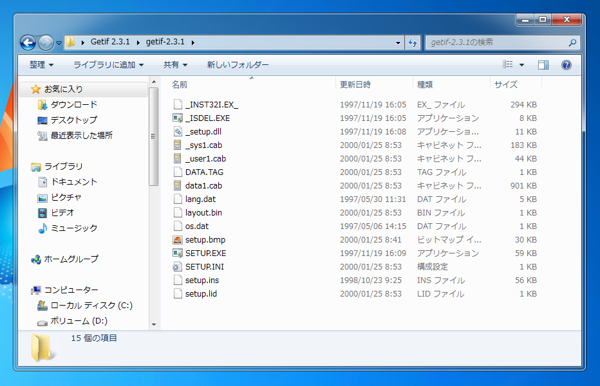The width and height of the screenshot is (600, 386).
Task: Click the 15 個の項目 status text
Action: coord(94,338)
